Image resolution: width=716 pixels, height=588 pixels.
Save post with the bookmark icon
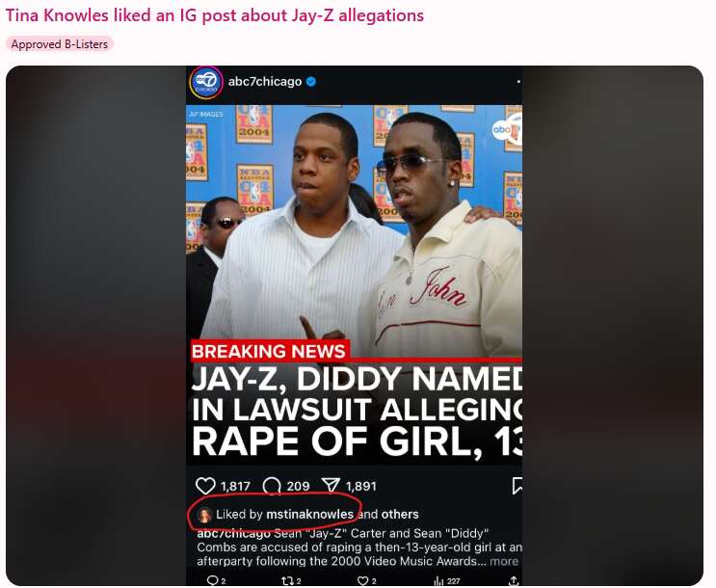(517, 486)
